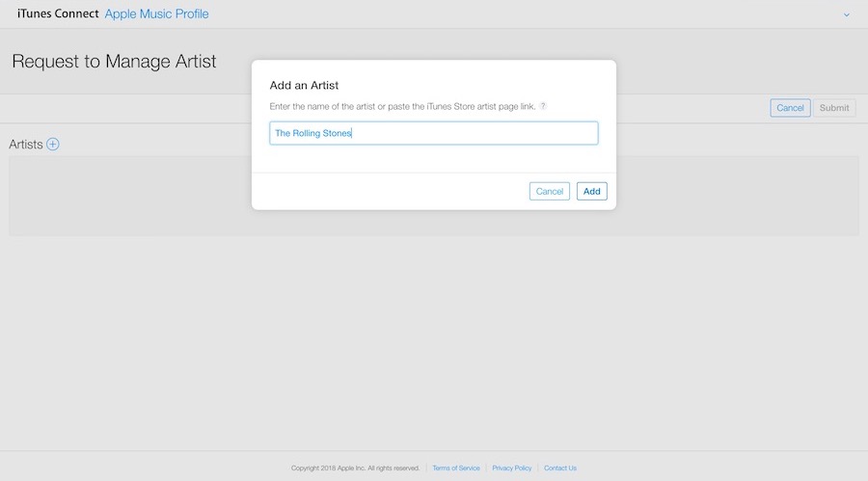The width and height of the screenshot is (868, 481).
Task: Click the 'Request to Manage Artist' heading
Action: pos(114,61)
